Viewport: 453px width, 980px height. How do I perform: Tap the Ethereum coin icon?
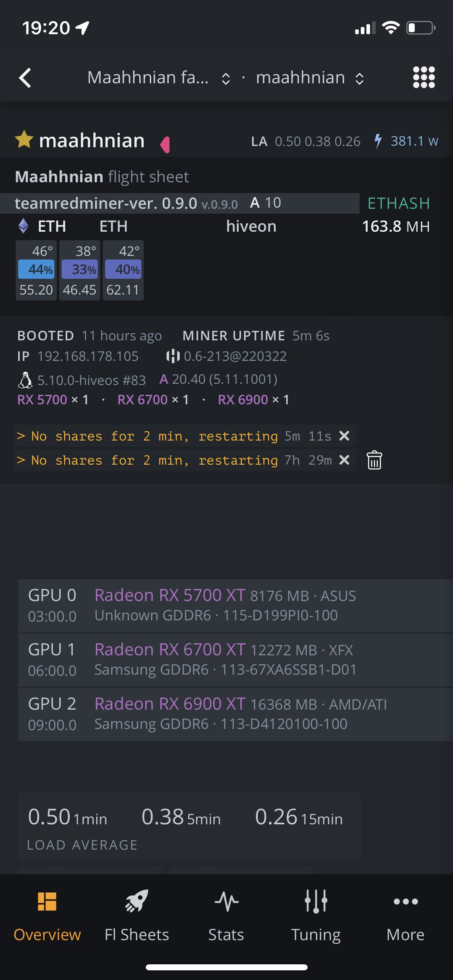coord(23,226)
